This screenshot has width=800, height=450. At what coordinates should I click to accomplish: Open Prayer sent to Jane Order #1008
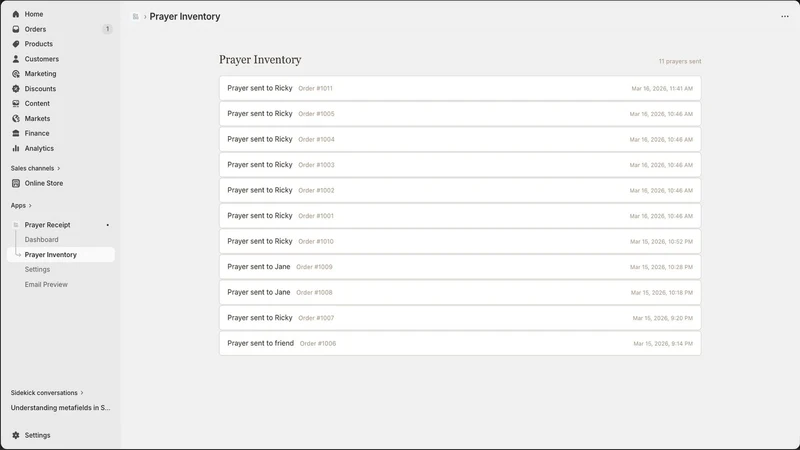[x=460, y=292]
